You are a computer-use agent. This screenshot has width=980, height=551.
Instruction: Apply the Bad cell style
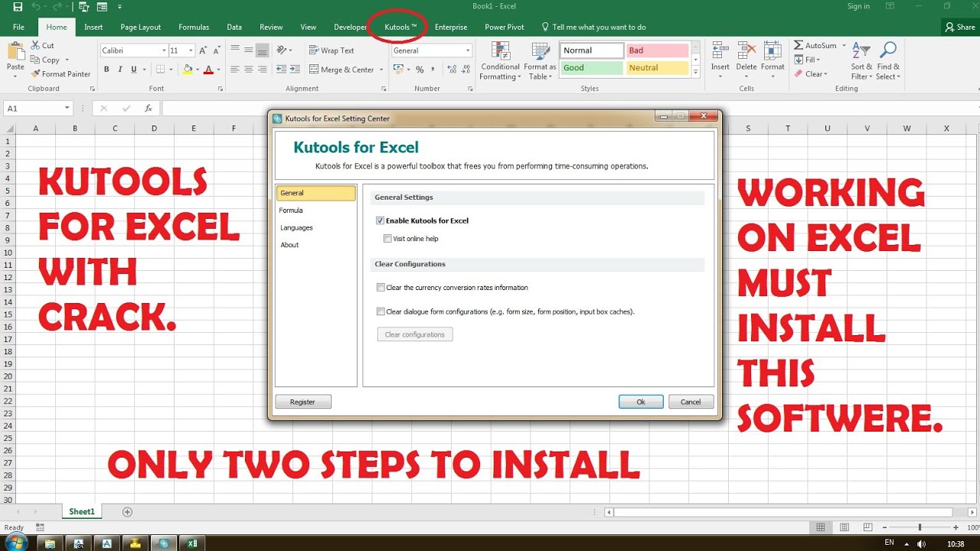(x=657, y=51)
